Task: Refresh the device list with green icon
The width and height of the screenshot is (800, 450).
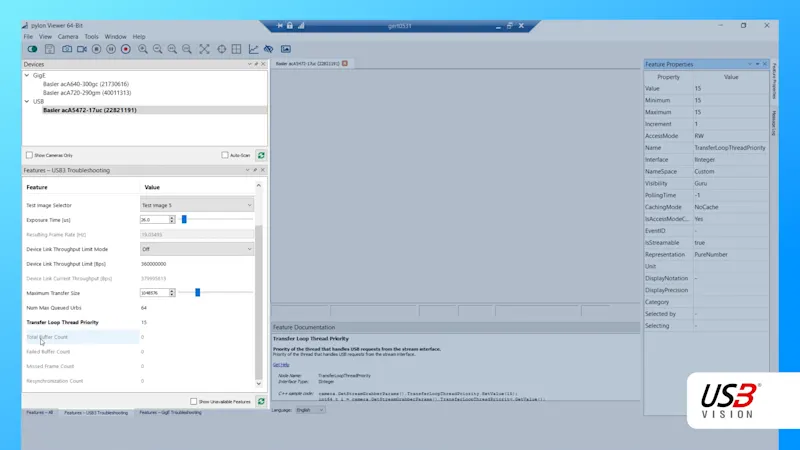Action: click(x=261, y=155)
